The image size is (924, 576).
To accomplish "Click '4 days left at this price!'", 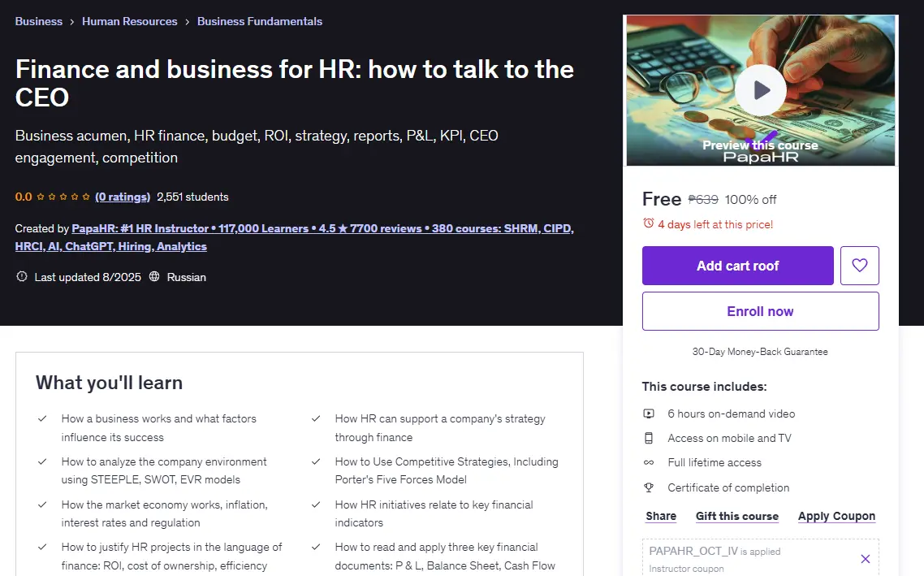I will point(715,224).
